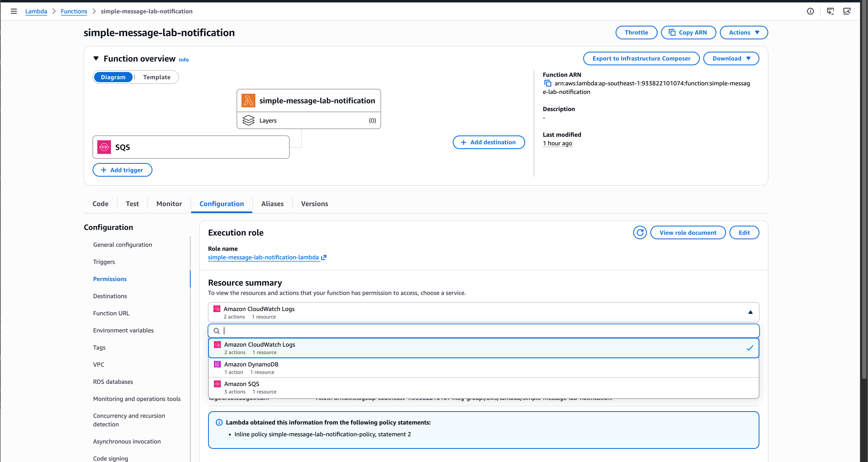Image resolution: width=868 pixels, height=462 pixels.
Task: Open the hamburger navigation menu
Action: point(14,11)
